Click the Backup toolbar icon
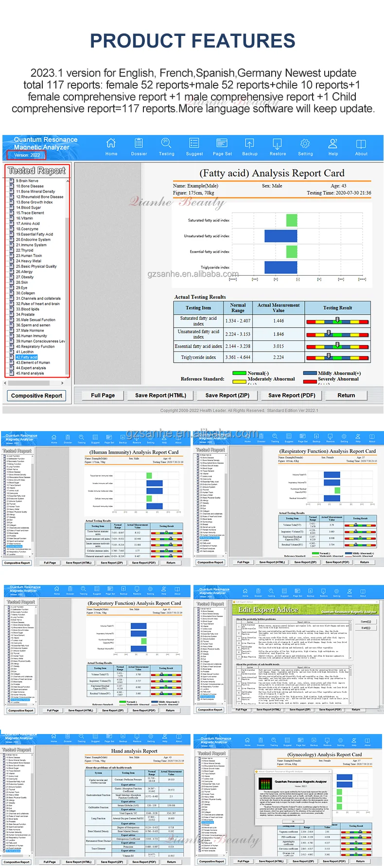Screen dimensions: 384x868 [250, 144]
